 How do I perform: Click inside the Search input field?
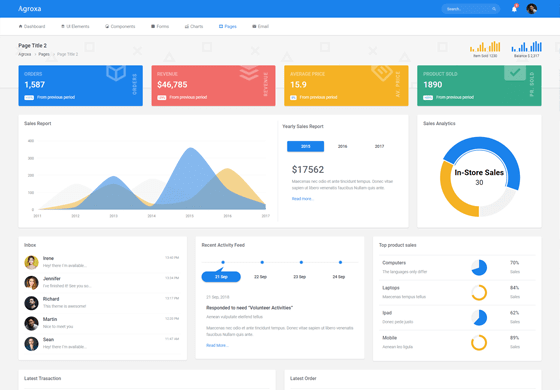point(467,9)
